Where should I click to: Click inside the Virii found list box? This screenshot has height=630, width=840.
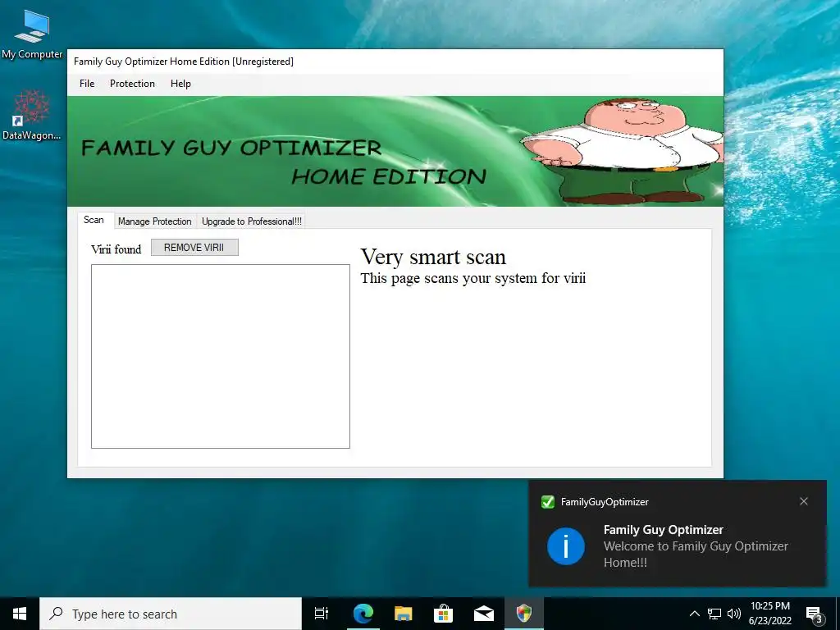[x=220, y=356]
